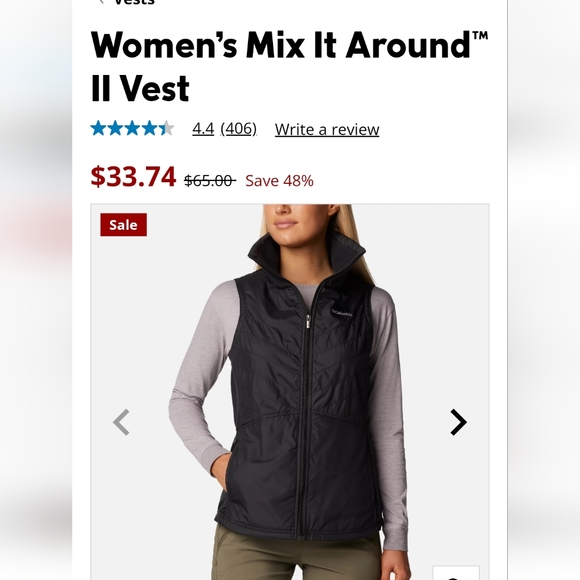The image size is (580, 580).
Task: Click the Columbia logo on the vest
Action: pyautogui.click(x=342, y=313)
